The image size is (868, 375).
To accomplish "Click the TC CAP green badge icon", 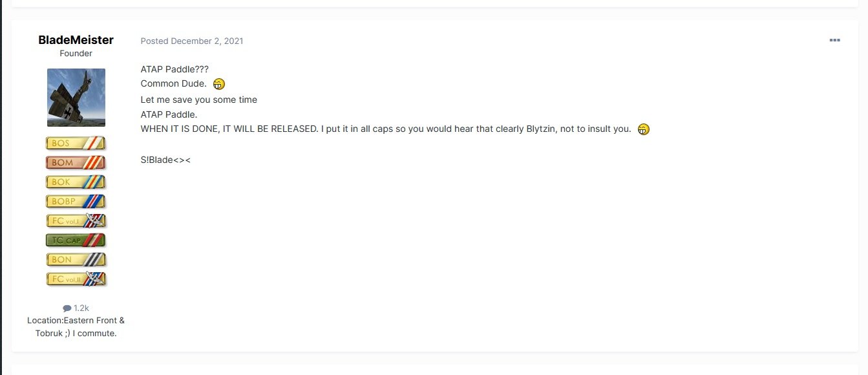I will (76, 241).
